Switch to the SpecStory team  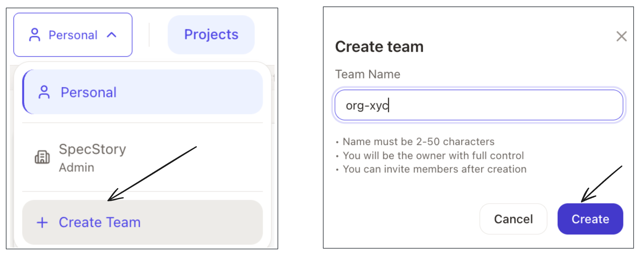point(92,157)
